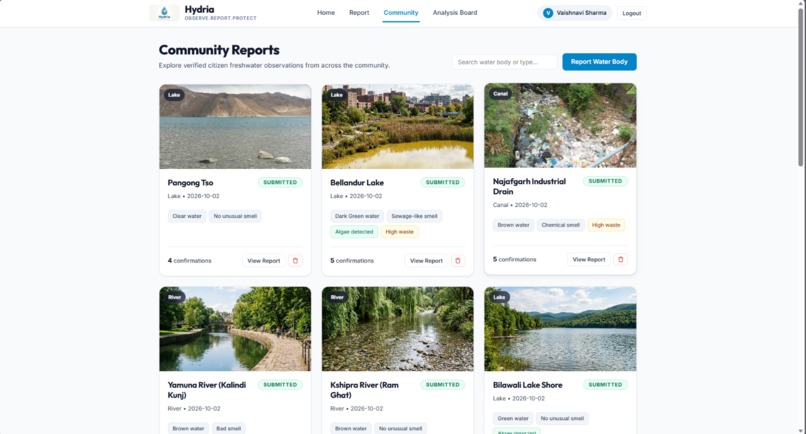
Task: Open the Bilawali Lake Shore photo
Action: click(560, 329)
